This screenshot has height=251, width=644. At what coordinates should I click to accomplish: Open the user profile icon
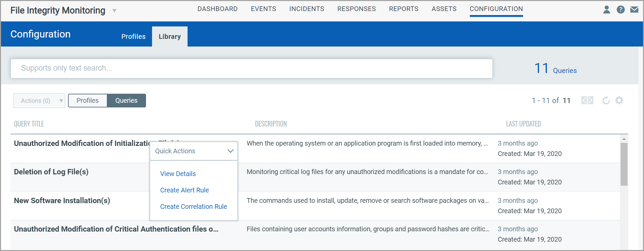coord(606,10)
